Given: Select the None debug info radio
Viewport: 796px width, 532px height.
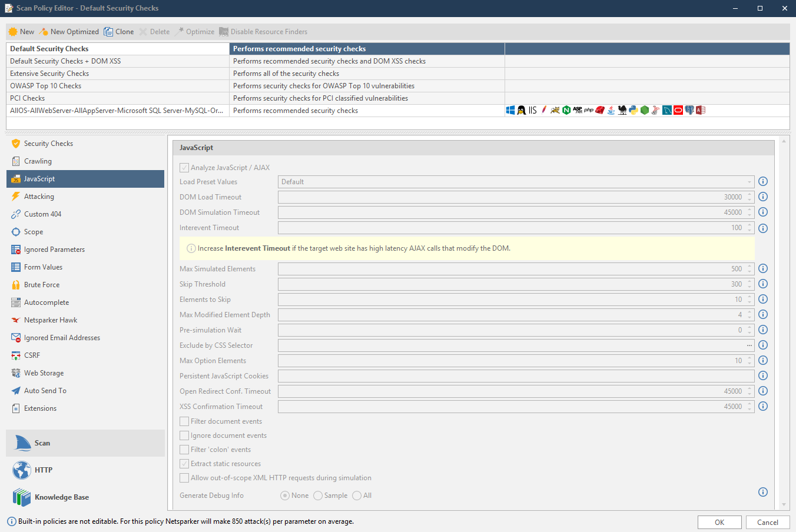Looking at the screenshot, I should point(285,496).
